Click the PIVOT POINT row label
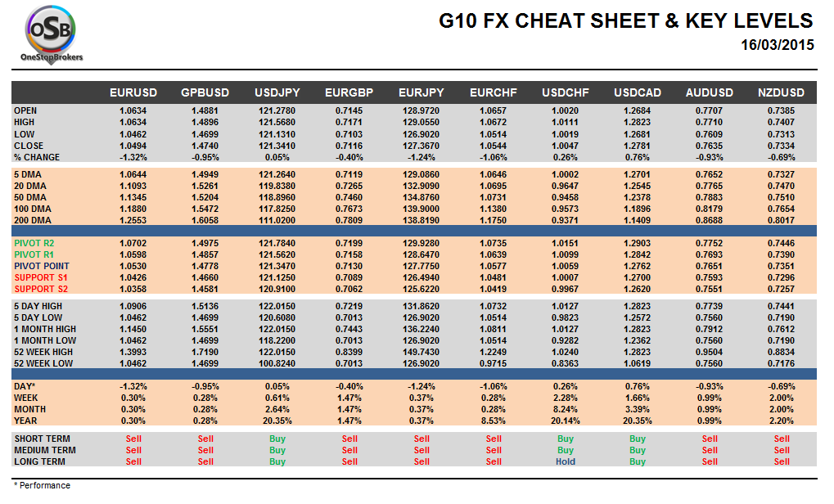 [41, 266]
